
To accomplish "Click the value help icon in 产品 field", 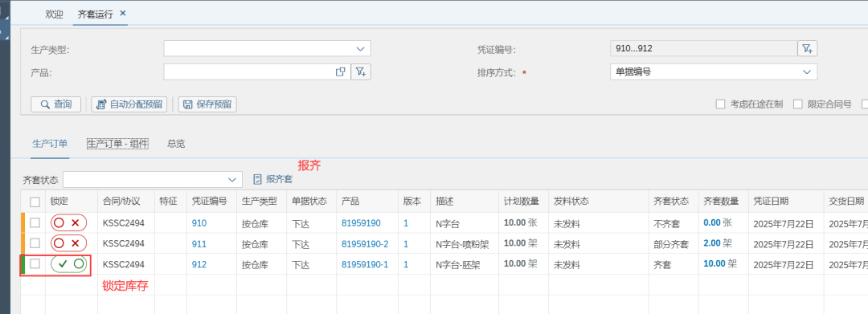I will pyautogui.click(x=341, y=71).
